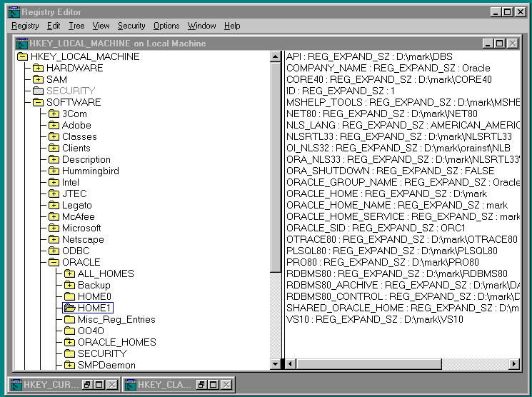Open the Security menu
The height and width of the screenshot is (397, 532).
click(x=131, y=26)
